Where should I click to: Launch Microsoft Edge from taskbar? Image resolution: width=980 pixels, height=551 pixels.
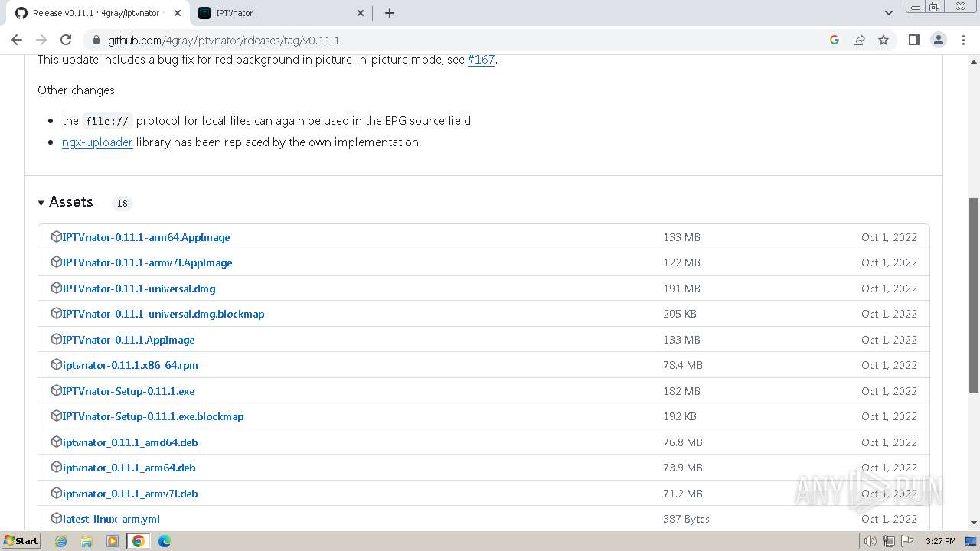[x=165, y=541]
